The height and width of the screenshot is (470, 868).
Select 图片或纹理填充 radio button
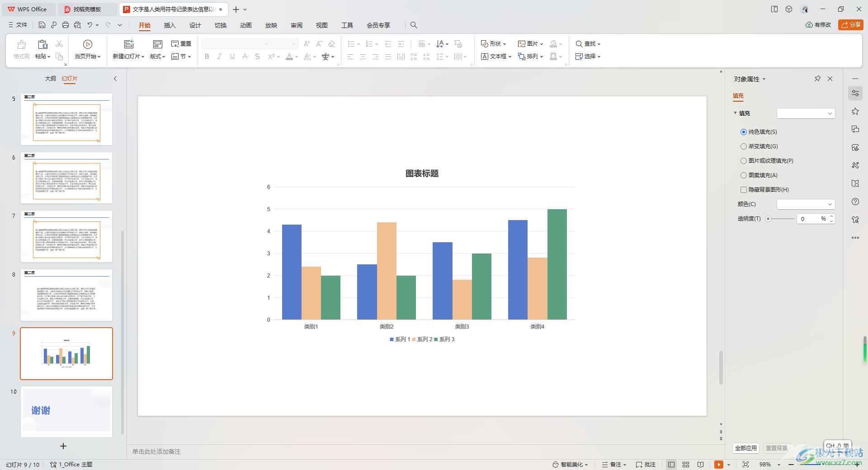pyautogui.click(x=744, y=161)
